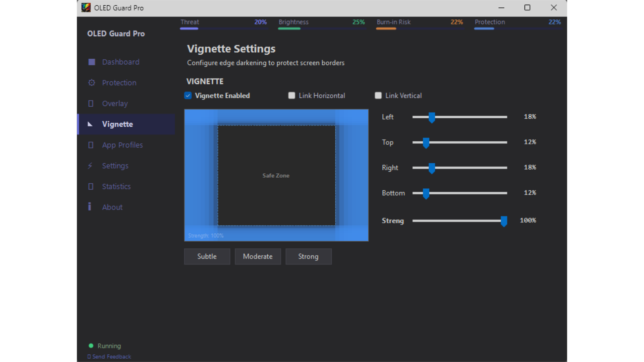Screen dimensions: 644x362
Task: Click the OLED Guard Pro title bar logo
Action: 86,8
